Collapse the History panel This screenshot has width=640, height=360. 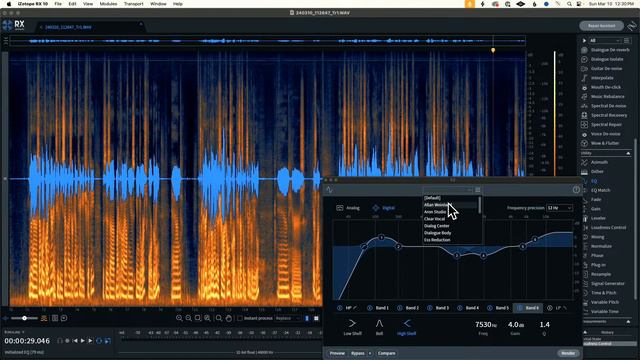(x=585, y=332)
